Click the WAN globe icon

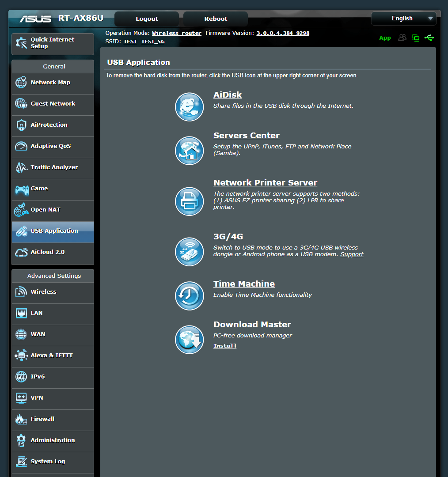point(21,334)
